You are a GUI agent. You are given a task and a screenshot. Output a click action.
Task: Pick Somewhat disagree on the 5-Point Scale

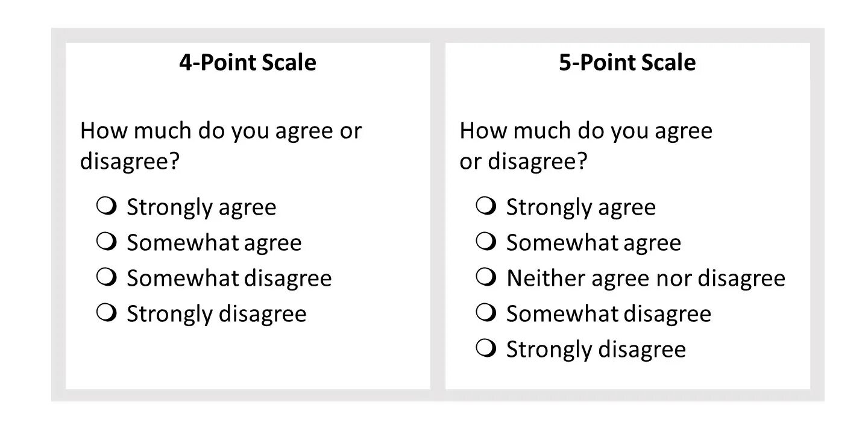(x=486, y=313)
